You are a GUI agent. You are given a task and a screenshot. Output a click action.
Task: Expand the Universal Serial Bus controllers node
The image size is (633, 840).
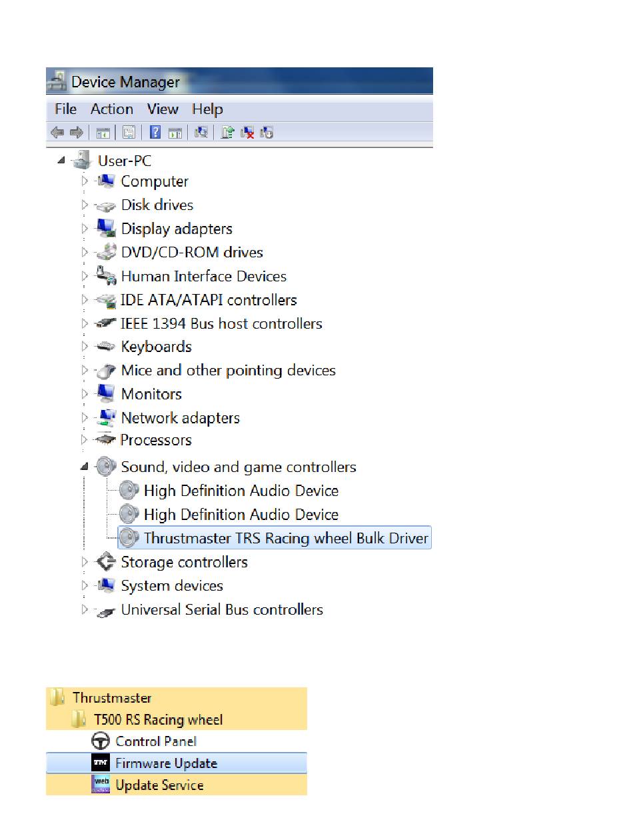point(85,610)
